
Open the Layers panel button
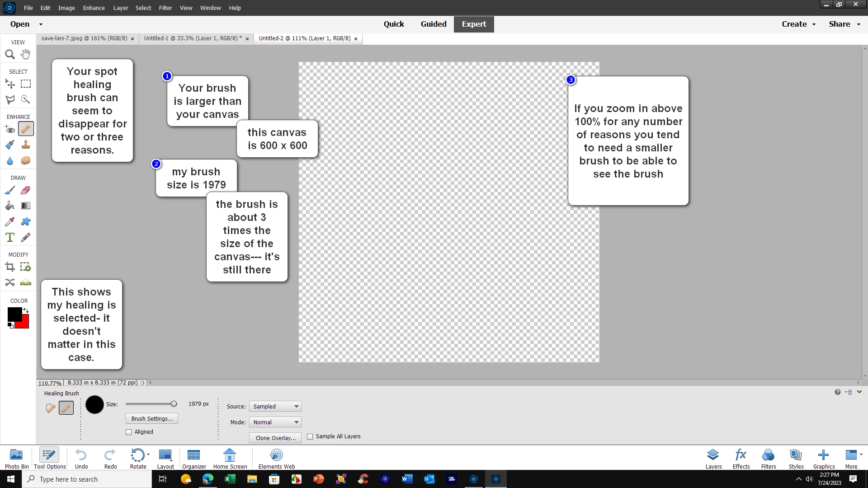[713, 458]
